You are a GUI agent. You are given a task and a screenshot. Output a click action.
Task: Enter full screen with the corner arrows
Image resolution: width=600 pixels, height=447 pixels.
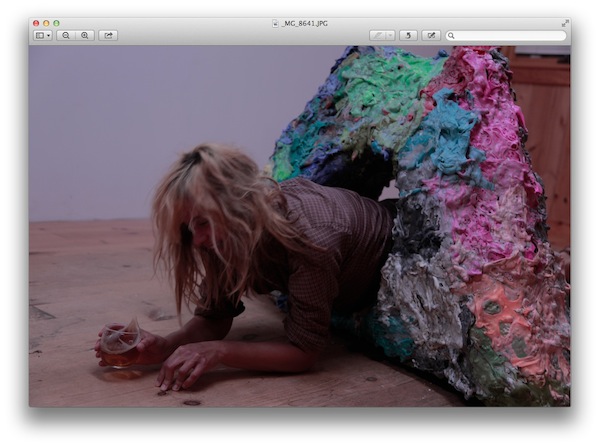tap(565, 22)
